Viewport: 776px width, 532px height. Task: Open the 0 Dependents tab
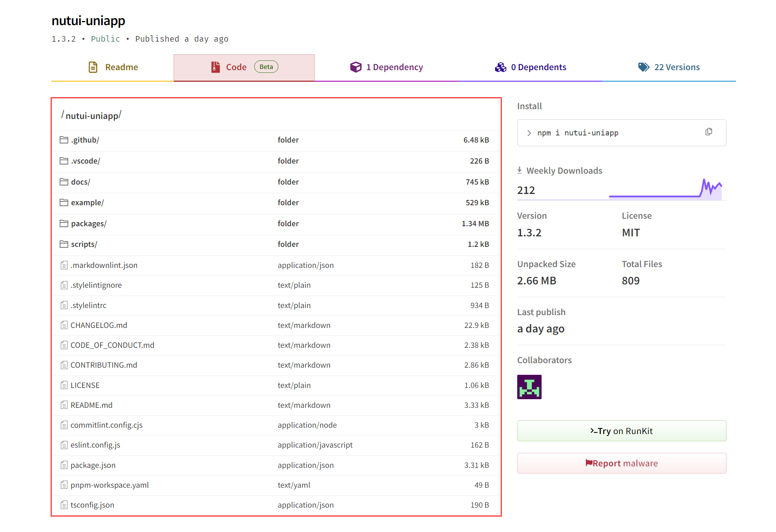click(539, 67)
